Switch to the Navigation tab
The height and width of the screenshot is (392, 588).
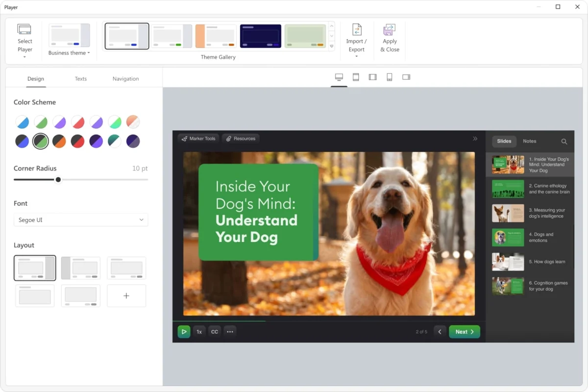coord(125,78)
